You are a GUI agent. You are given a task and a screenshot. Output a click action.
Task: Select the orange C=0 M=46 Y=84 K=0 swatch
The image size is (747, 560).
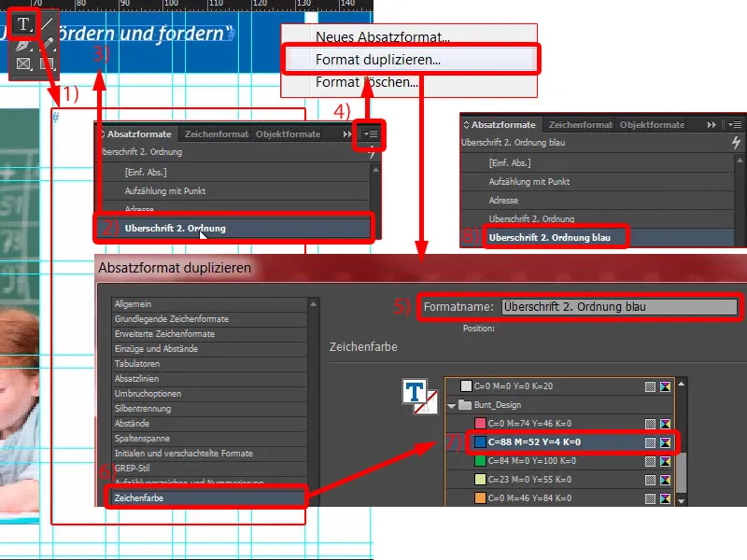pos(480,498)
